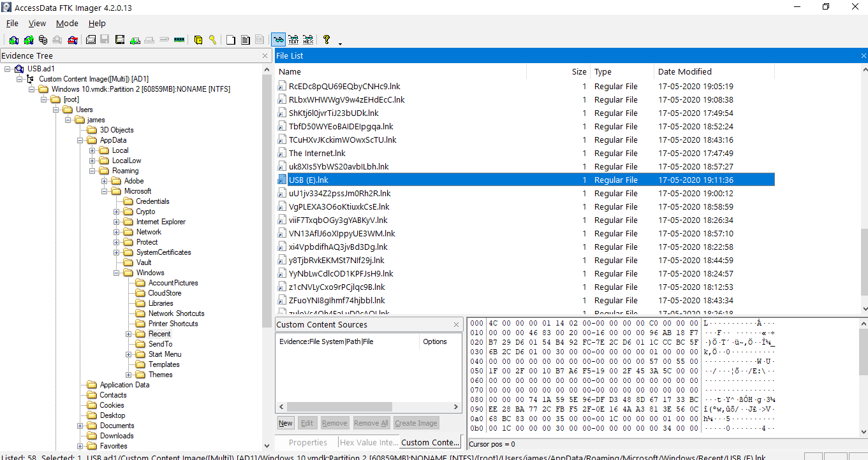Switch the viewer to Text mode
The height and width of the screenshot is (460, 868).
[293, 40]
